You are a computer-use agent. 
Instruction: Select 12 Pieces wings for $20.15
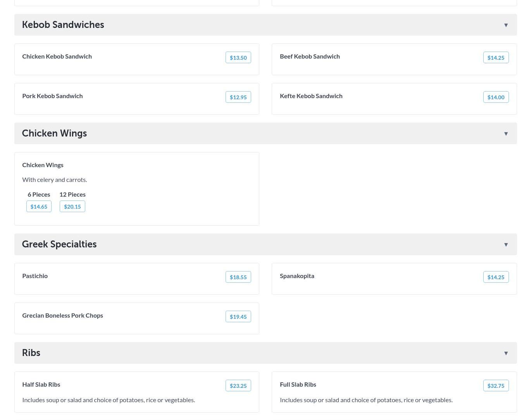click(72, 207)
